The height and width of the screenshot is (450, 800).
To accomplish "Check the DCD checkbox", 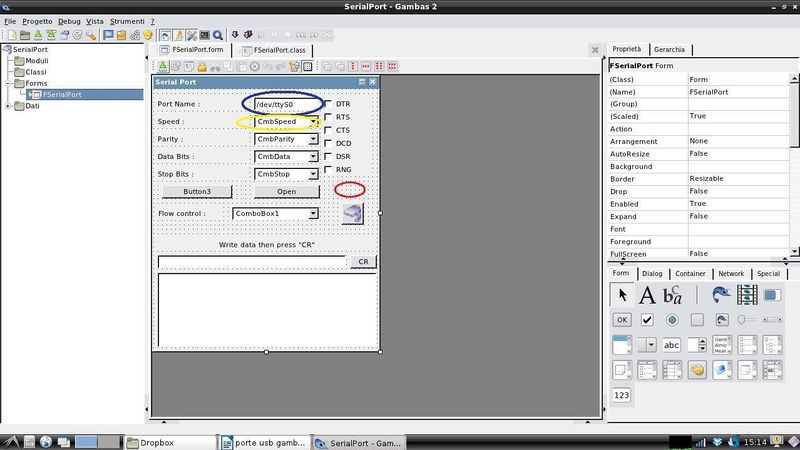I will click(x=329, y=143).
